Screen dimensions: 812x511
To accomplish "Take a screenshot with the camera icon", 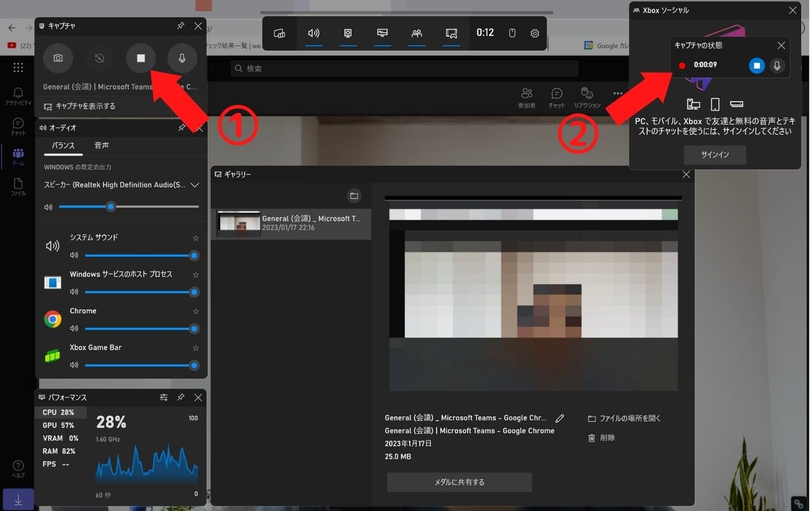I will click(x=58, y=58).
